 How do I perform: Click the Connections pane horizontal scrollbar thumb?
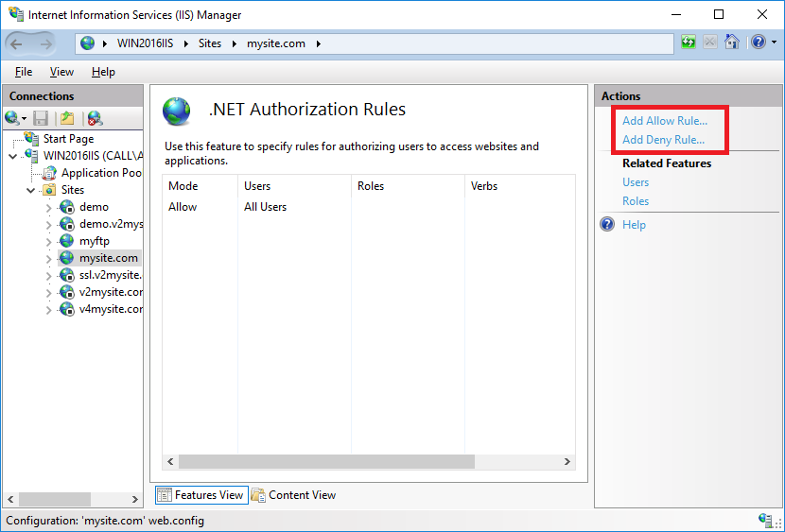click(55, 499)
